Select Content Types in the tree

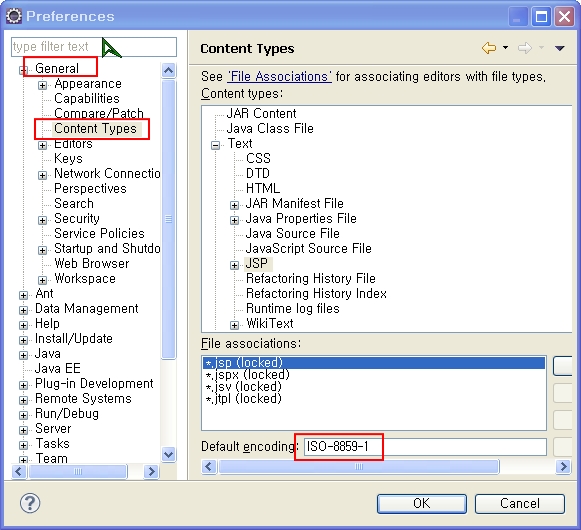(x=95, y=129)
